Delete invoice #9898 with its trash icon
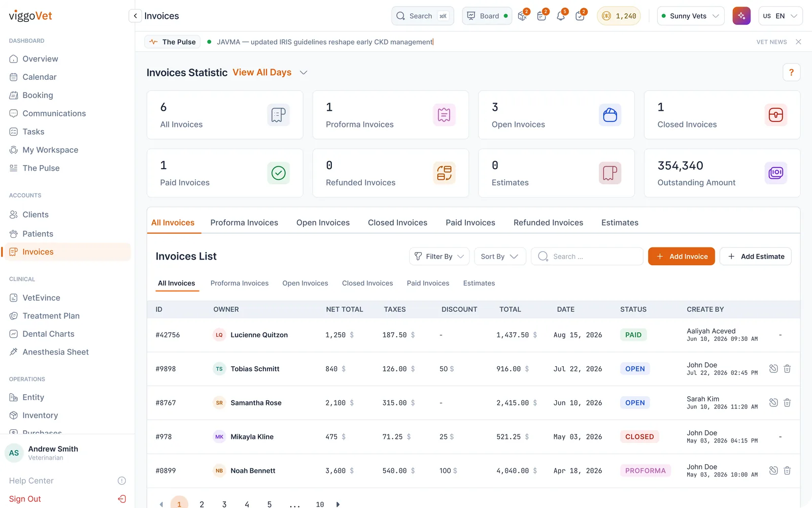 (x=787, y=369)
